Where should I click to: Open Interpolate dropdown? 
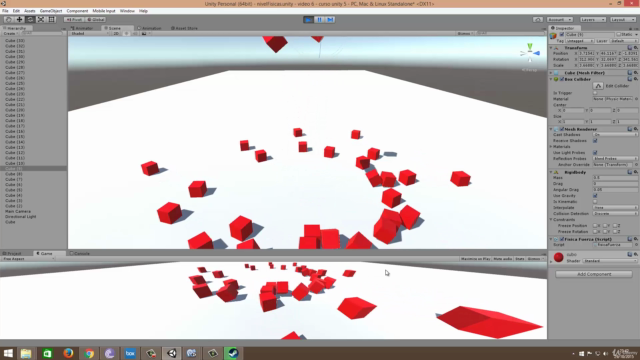click(615, 208)
